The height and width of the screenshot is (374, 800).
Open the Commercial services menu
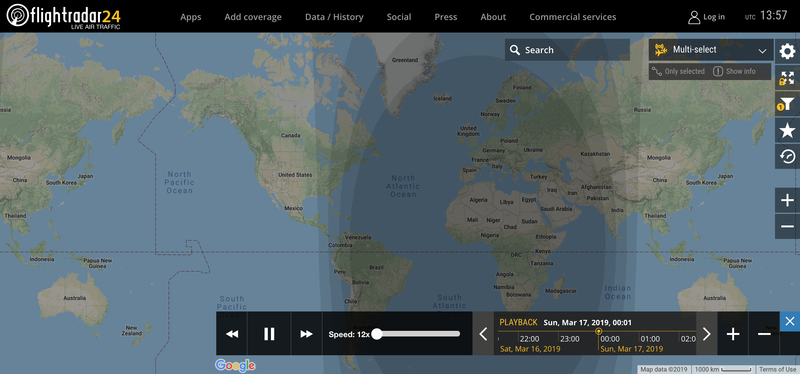point(572,17)
